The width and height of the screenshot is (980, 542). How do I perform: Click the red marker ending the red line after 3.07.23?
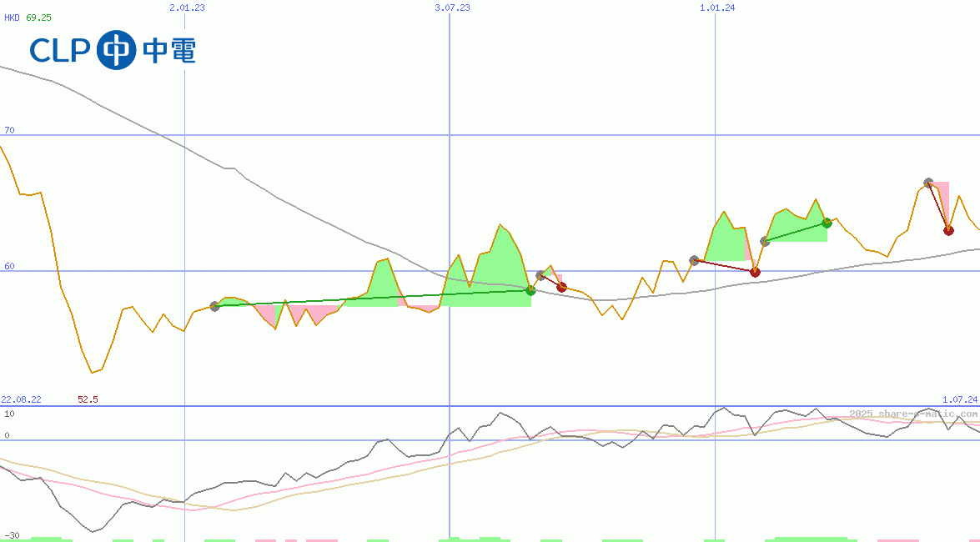pyautogui.click(x=562, y=288)
